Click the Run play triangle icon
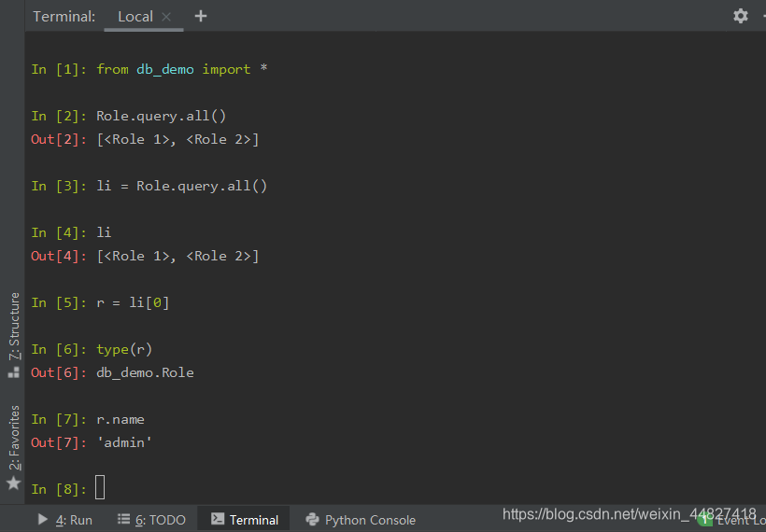The width and height of the screenshot is (766, 532). pos(43,519)
